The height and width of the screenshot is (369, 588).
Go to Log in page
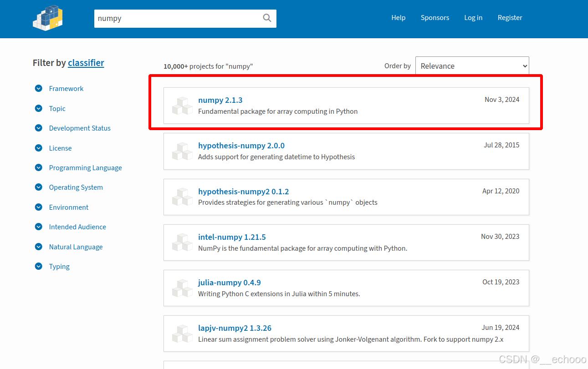coord(473,18)
